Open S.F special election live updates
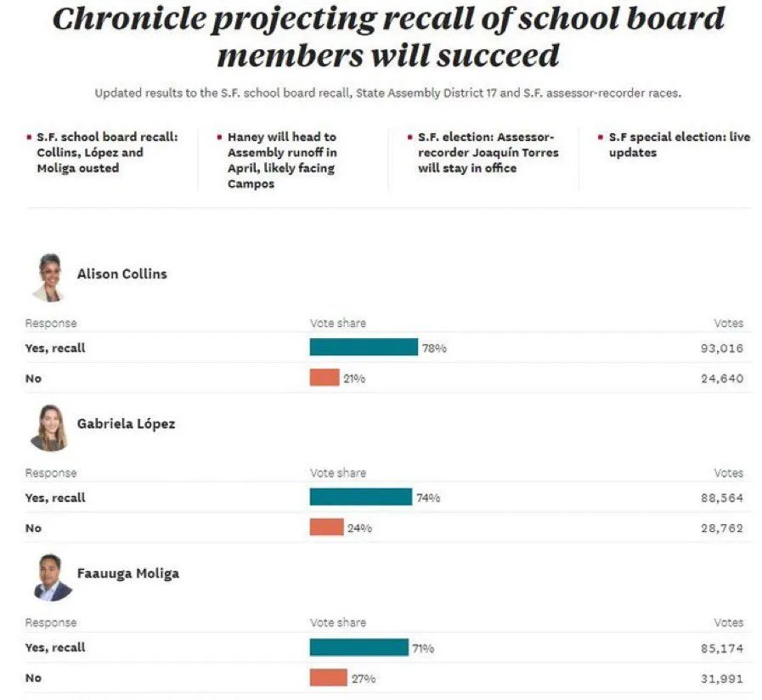This screenshot has height=700, width=762. (679, 145)
